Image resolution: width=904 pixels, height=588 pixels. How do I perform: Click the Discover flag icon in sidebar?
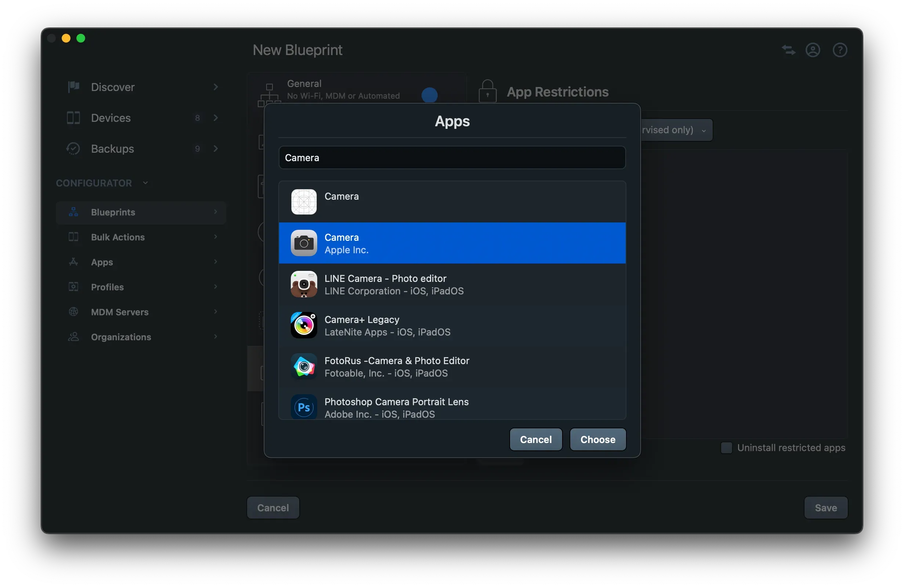pyautogui.click(x=73, y=87)
